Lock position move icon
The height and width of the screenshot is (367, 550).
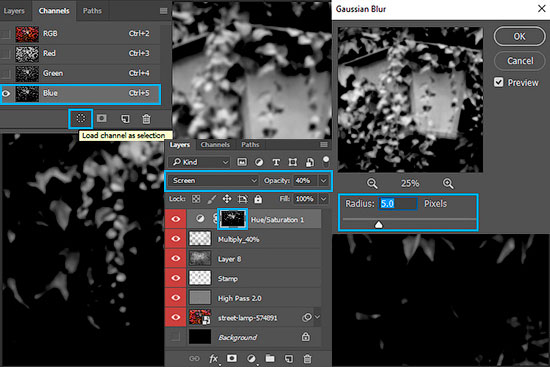click(x=227, y=199)
